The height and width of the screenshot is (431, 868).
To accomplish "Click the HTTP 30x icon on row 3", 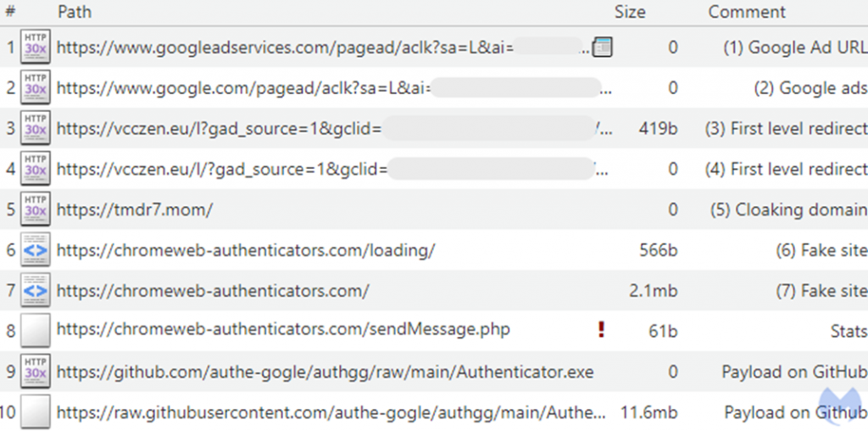I will click(x=36, y=128).
